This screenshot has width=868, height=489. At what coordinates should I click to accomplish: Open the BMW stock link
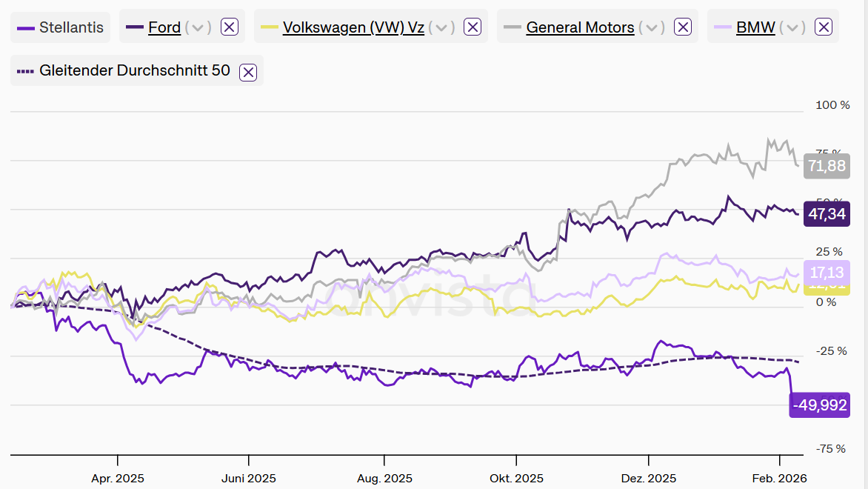(755, 27)
